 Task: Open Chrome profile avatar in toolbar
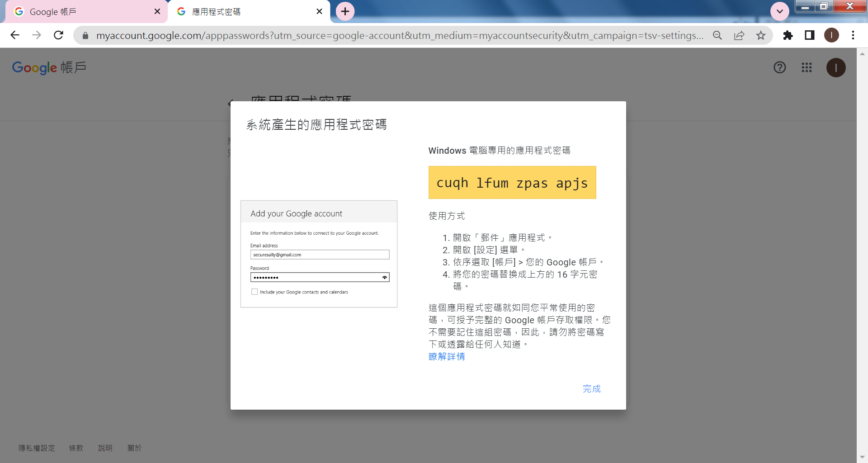click(831, 35)
